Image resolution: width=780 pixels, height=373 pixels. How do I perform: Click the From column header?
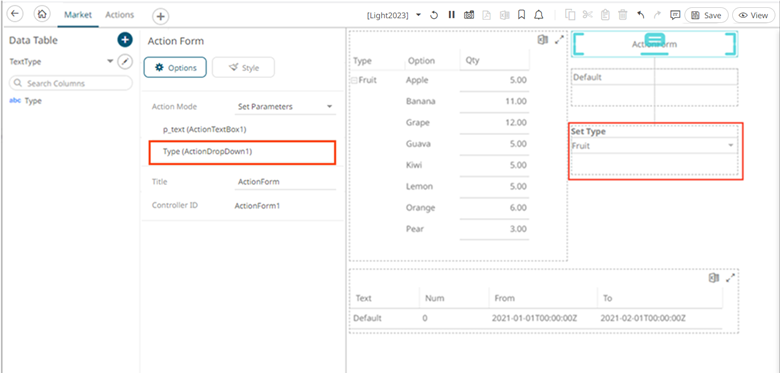tap(504, 298)
